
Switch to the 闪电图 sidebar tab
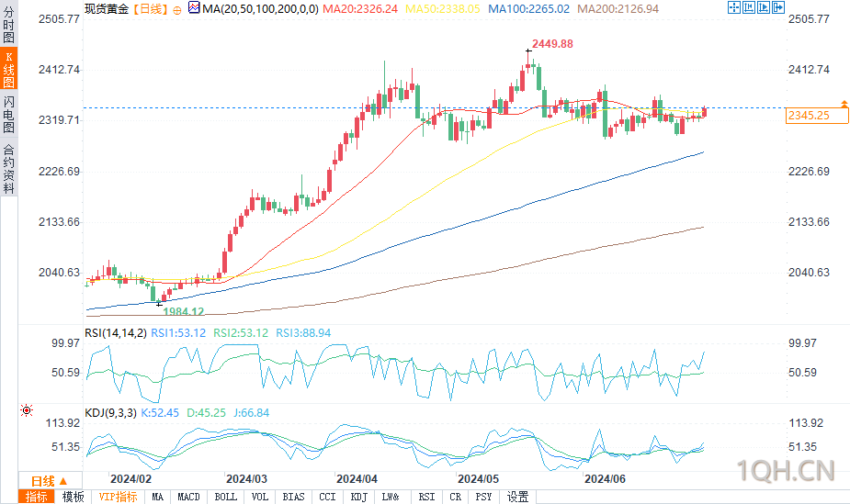click(x=8, y=114)
